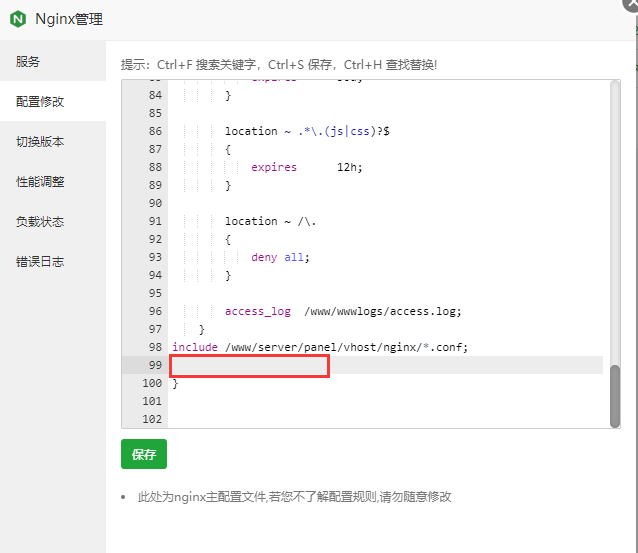The width and height of the screenshot is (638, 553).
Task: Click the access_log directive line
Action: click(343, 311)
